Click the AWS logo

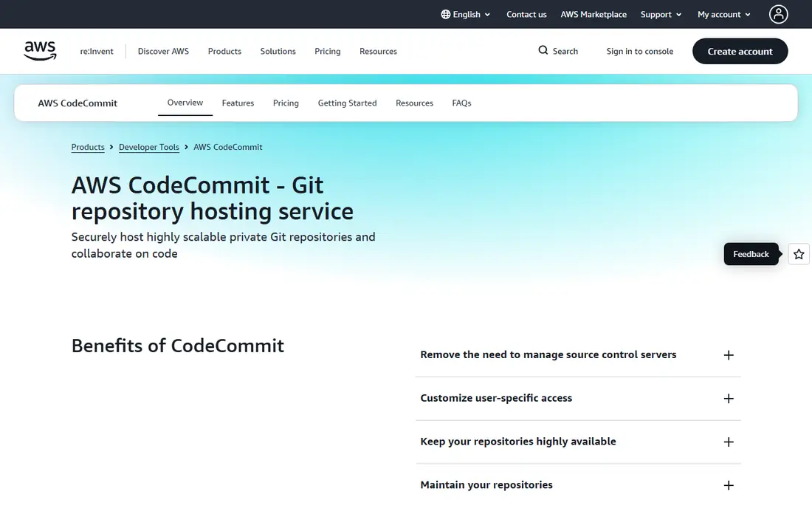pyautogui.click(x=40, y=51)
